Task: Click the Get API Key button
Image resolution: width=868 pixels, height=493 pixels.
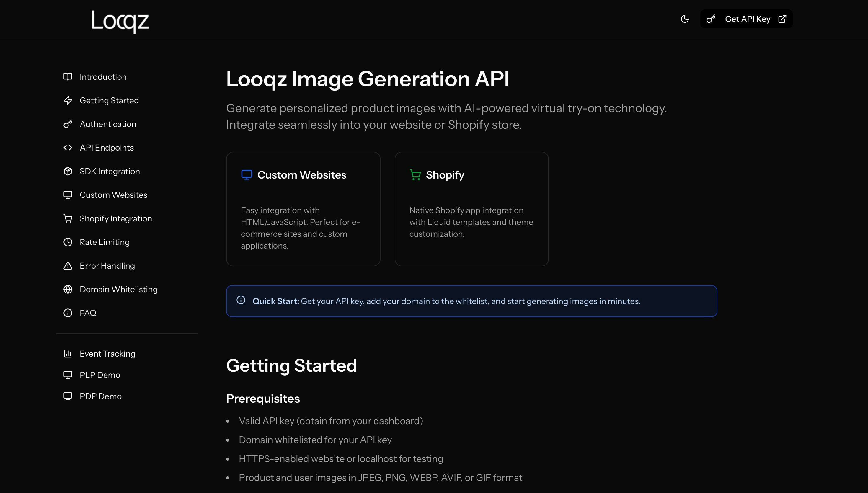Action: [x=748, y=19]
